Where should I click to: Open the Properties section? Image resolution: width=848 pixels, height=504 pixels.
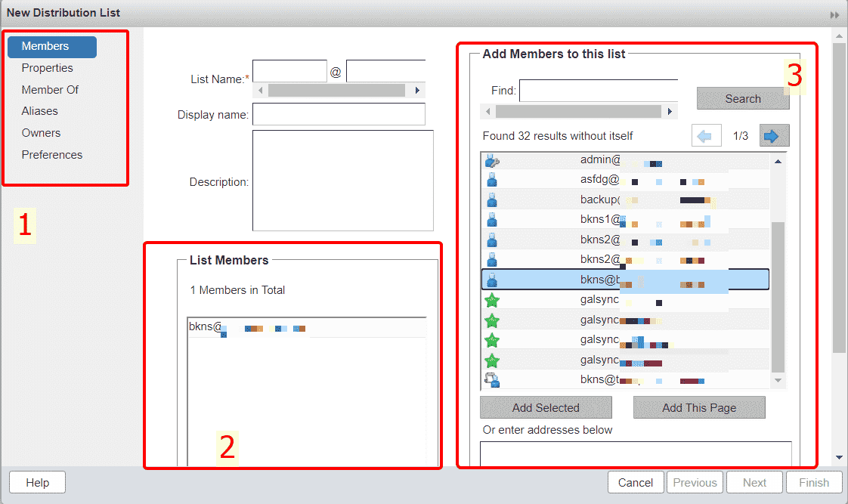click(x=48, y=68)
